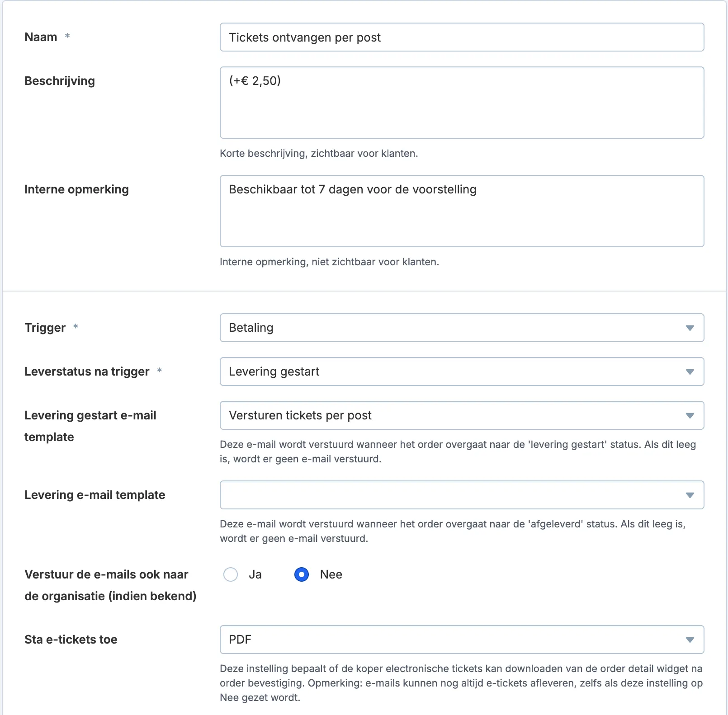Click the Naam input field
Image resolution: width=728 pixels, height=715 pixels.
point(462,37)
